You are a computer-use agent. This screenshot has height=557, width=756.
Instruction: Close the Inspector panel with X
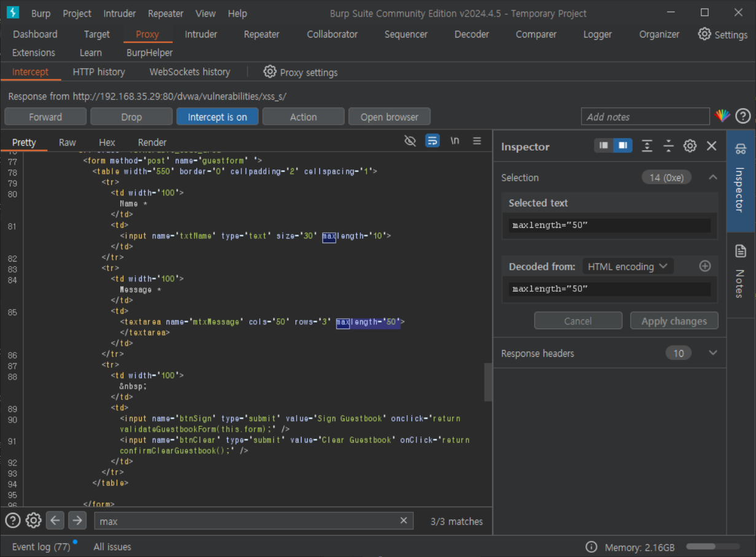[x=712, y=146]
